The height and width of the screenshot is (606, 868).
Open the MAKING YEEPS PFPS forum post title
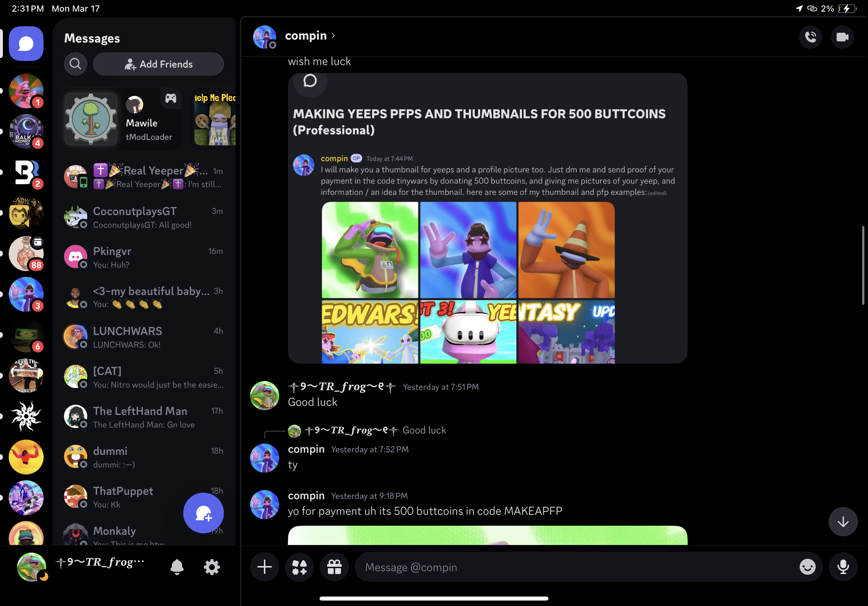tap(479, 122)
